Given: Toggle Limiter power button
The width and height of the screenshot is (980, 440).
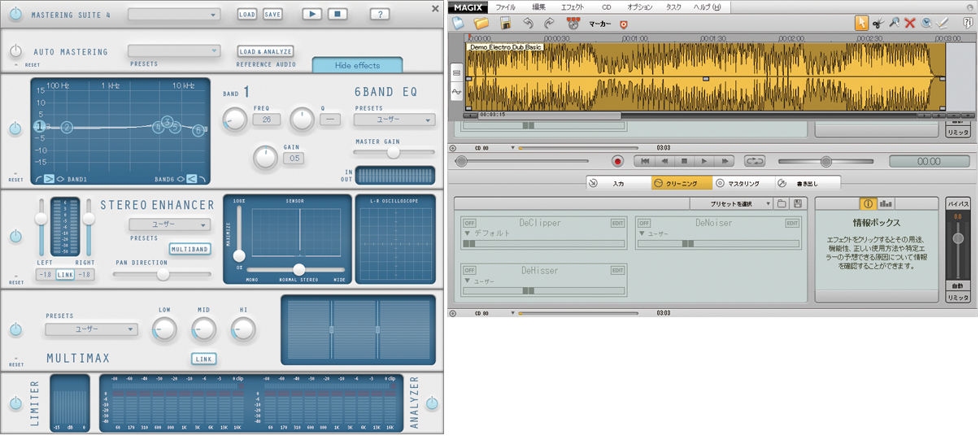Looking at the screenshot, I should click(x=15, y=403).
